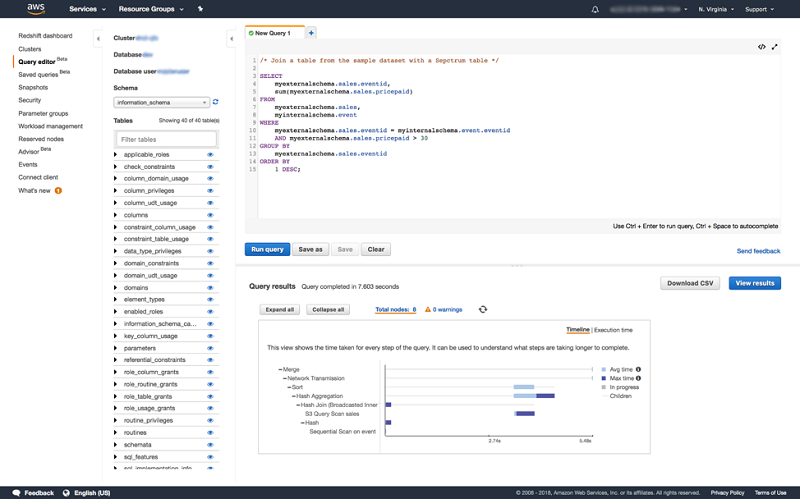Open the Services menu dropdown
Screen dimensions: 800x499
pos(87,9)
